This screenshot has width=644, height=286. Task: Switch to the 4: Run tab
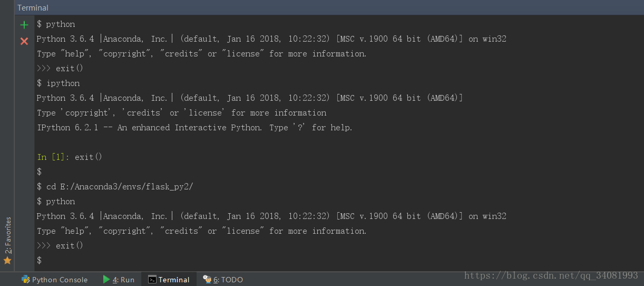coord(123,280)
